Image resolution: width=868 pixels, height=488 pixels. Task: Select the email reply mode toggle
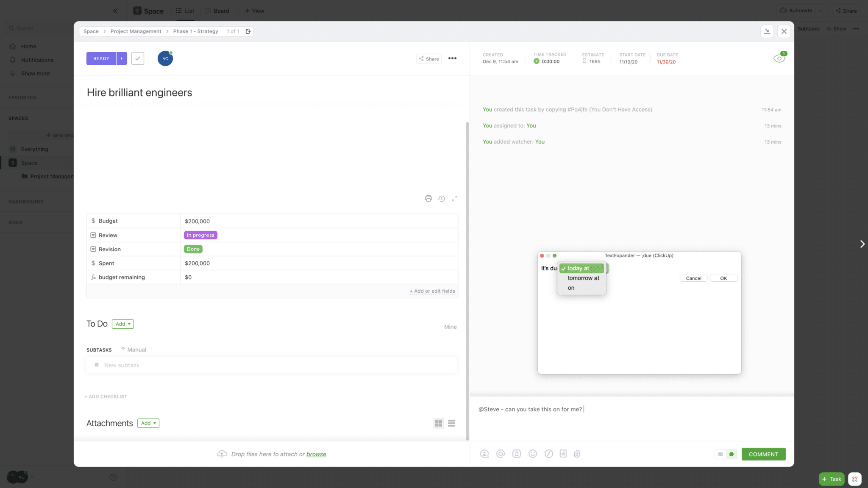(x=721, y=454)
